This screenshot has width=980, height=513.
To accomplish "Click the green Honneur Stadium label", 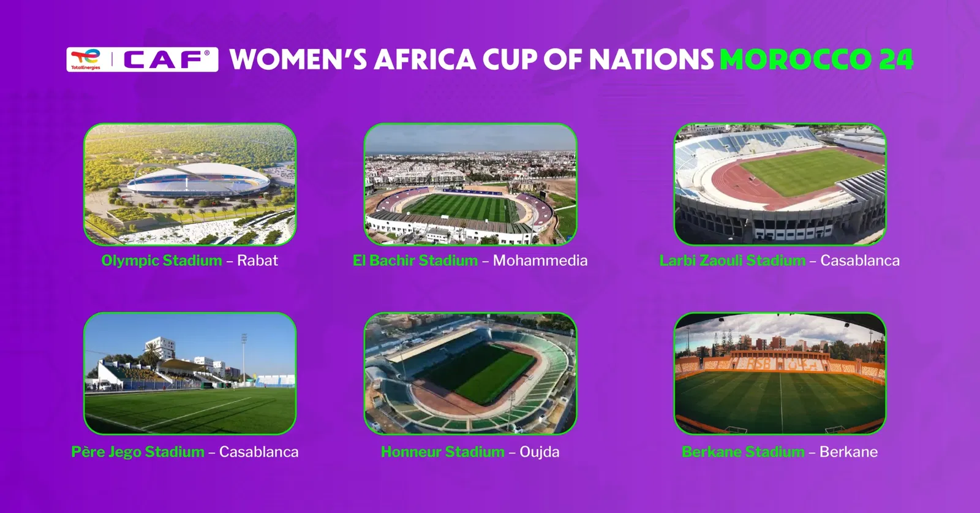I will pos(443,452).
